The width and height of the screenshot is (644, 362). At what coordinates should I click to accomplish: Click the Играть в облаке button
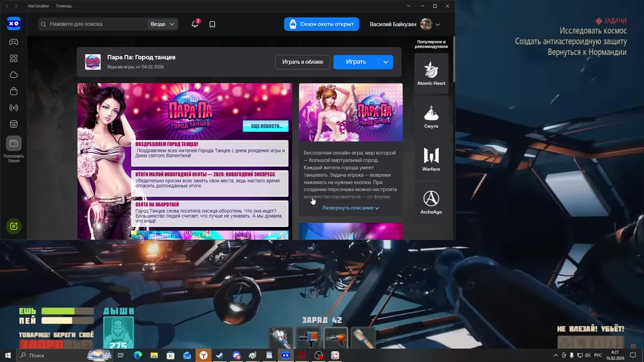pyautogui.click(x=302, y=62)
